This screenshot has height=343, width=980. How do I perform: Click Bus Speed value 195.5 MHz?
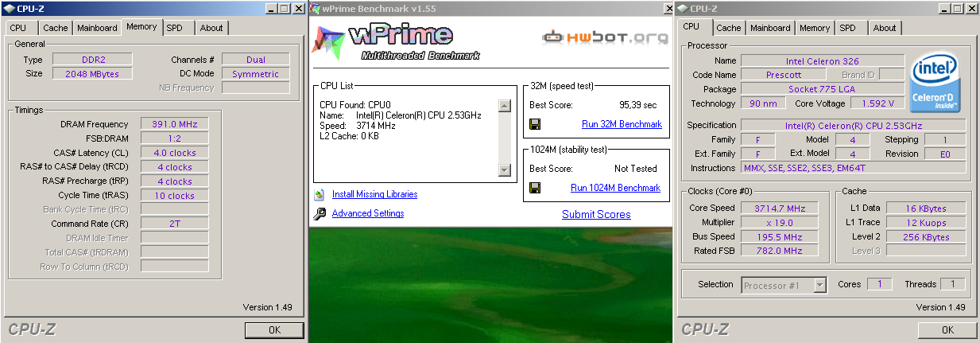click(780, 237)
